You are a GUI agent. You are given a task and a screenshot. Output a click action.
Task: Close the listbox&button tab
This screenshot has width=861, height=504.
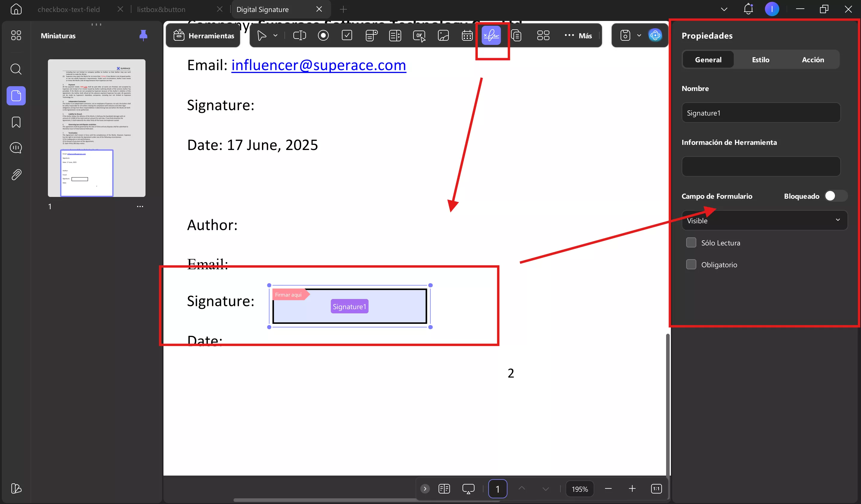point(220,9)
